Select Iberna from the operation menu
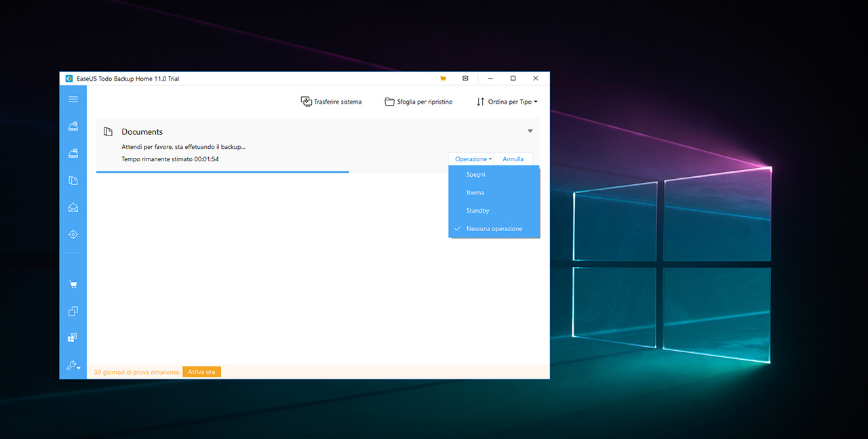Image resolution: width=868 pixels, height=439 pixels. (494, 192)
